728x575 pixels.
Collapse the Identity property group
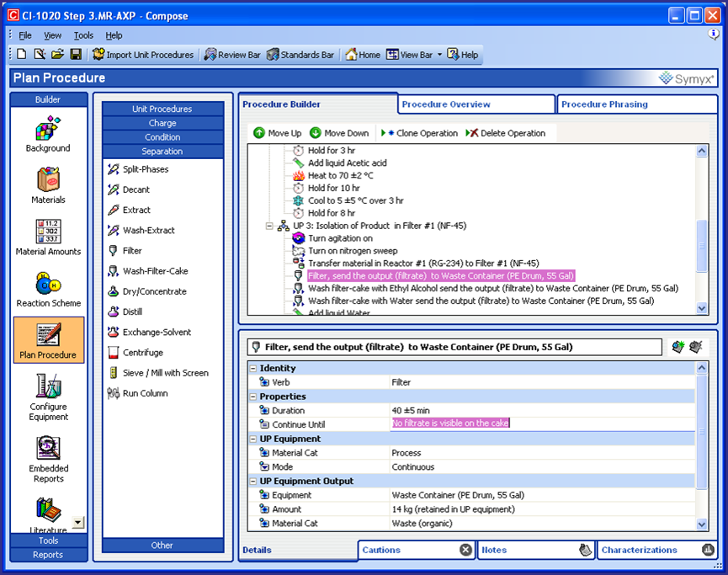tap(252, 369)
